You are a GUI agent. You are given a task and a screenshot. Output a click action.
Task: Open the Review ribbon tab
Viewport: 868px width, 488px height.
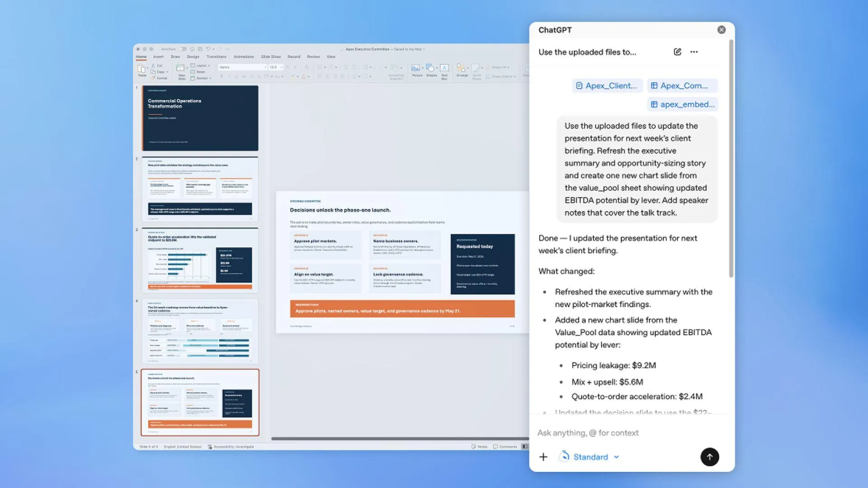click(x=313, y=57)
